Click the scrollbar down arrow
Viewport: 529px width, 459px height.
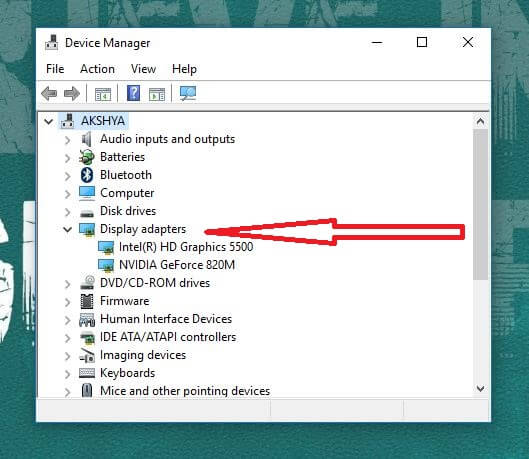480,389
